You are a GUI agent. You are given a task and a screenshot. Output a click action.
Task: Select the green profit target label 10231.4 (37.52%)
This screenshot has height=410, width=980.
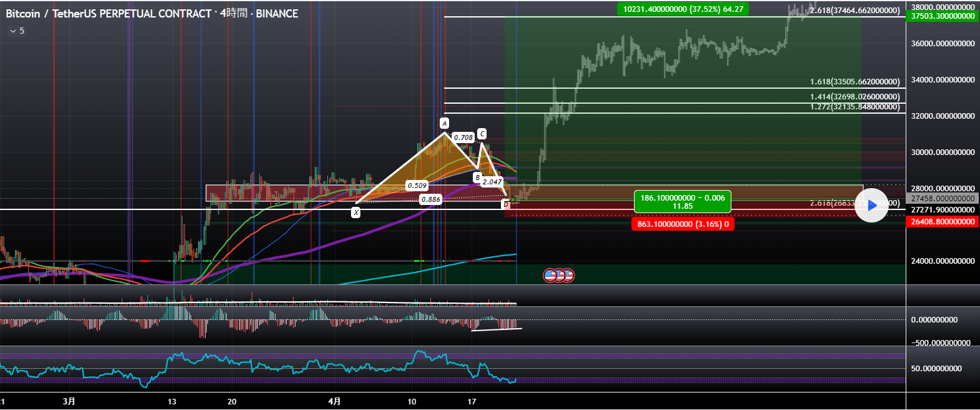[683, 9]
